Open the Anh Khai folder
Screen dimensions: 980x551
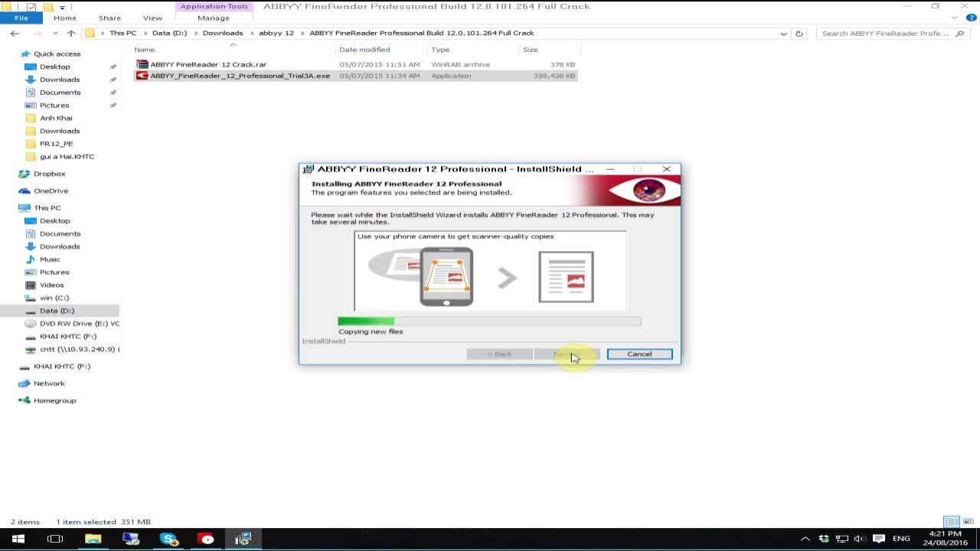(x=56, y=118)
